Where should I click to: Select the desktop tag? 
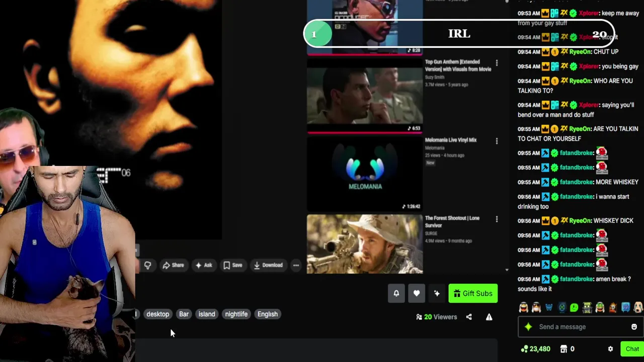click(x=157, y=314)
